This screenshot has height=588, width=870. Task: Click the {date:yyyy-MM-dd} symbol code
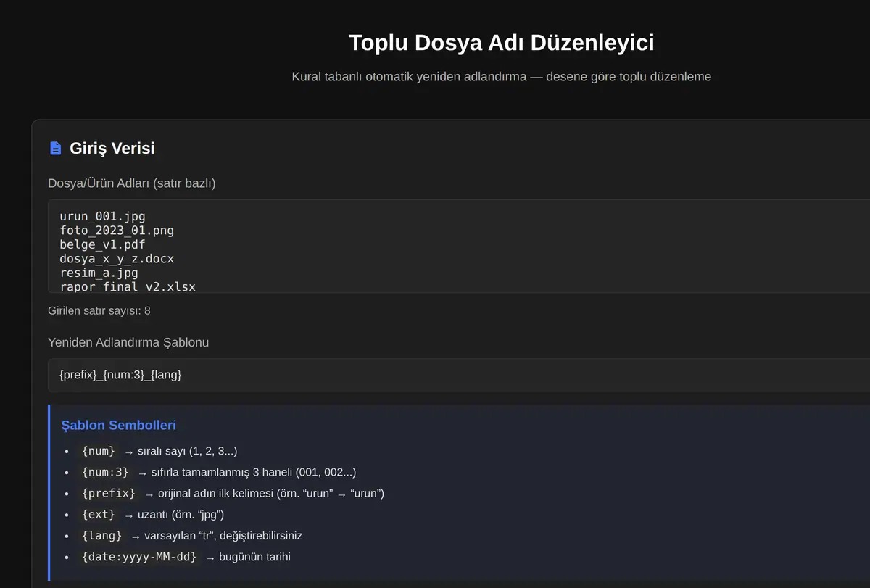[139, 557]
